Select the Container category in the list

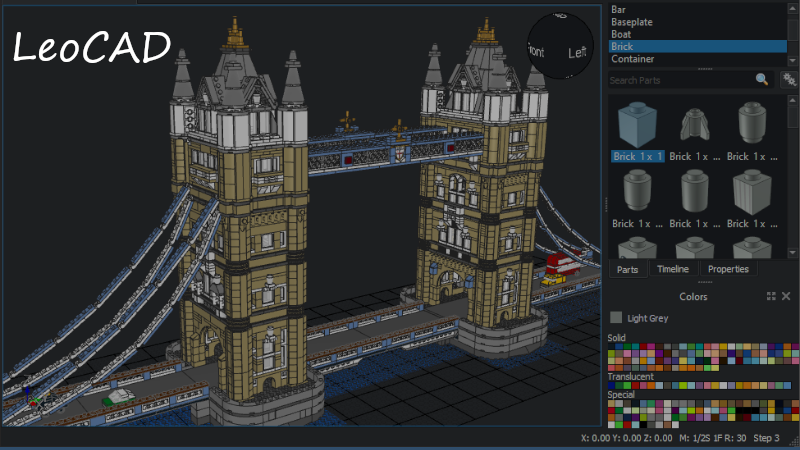pyautogui.click(x=632, y=59)
